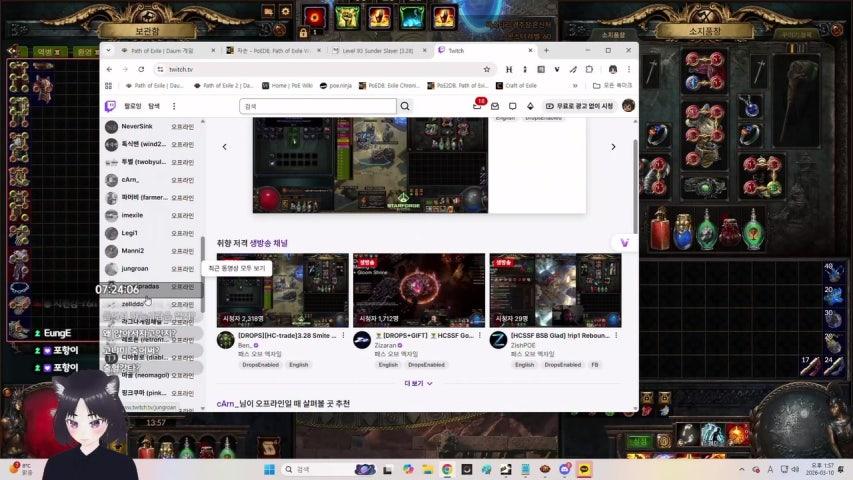Go back with browser back arrow
This screenshot has height=480, width=853.
pos(109,69)
